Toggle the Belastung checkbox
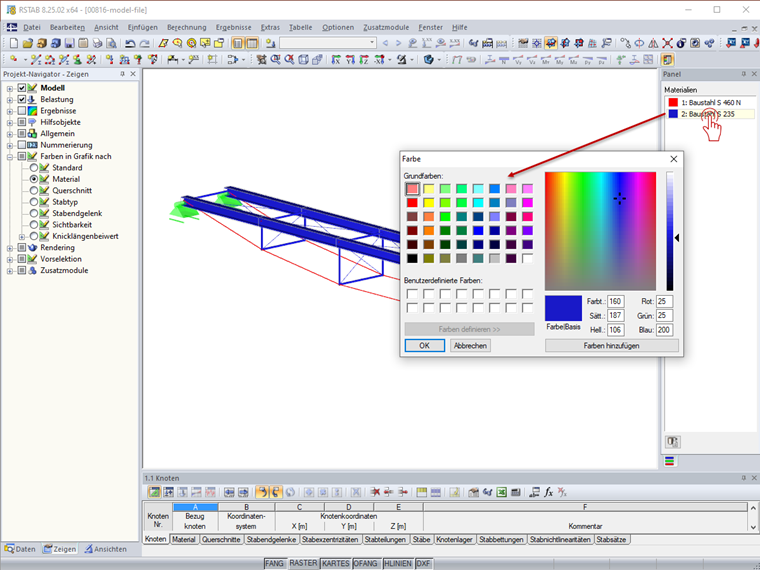This screenshot has width=760, height=570. (x=22, y=99)
